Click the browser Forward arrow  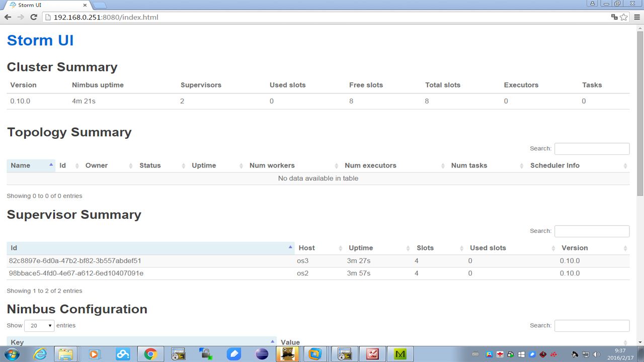click(x=21, y=17)
